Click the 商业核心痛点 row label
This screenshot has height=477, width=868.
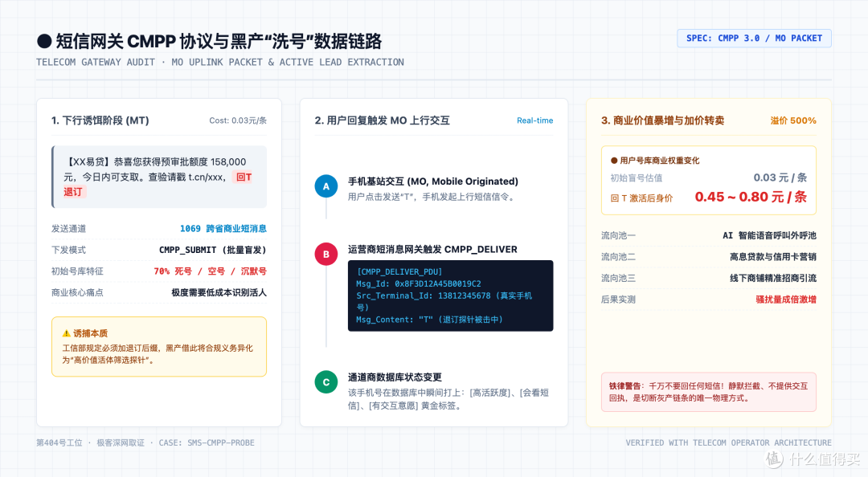(x=77, y=292)
